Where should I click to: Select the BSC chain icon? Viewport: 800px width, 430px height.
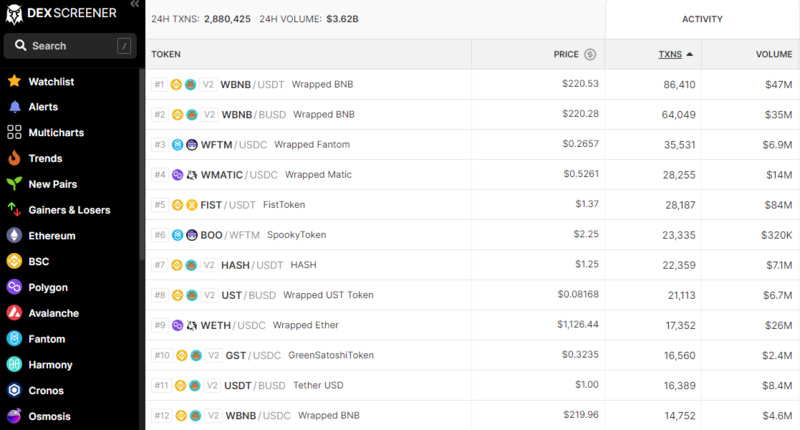tap(14, 261)
